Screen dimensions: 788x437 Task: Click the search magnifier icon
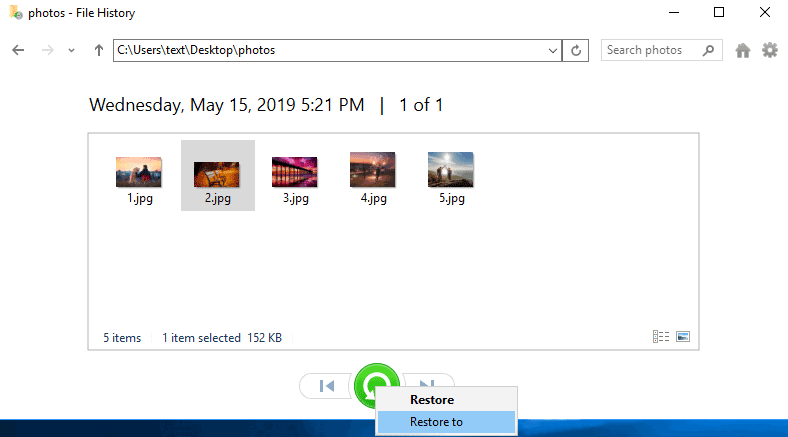[x=709, y=50]
